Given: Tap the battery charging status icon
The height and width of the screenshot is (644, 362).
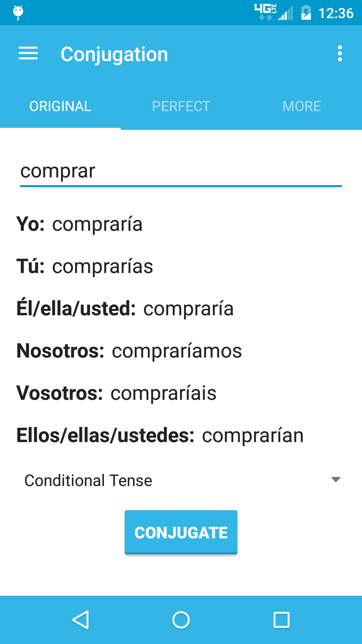Looking at the screenshot, I should [x=306, y=13].
